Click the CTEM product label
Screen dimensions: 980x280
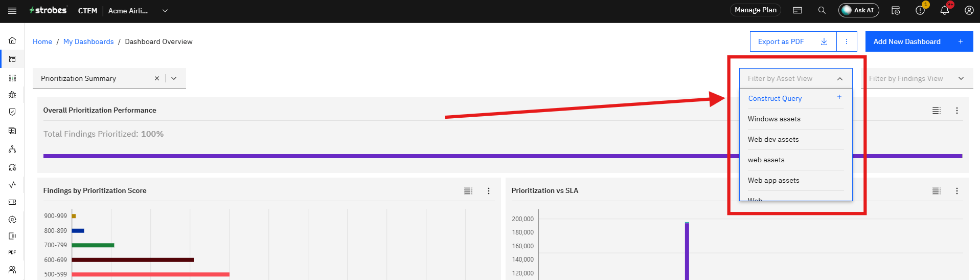87,11
